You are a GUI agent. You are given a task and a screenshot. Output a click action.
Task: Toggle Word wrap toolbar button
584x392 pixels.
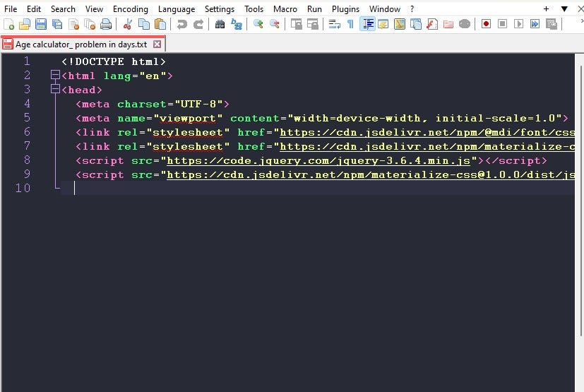[335, 24]
